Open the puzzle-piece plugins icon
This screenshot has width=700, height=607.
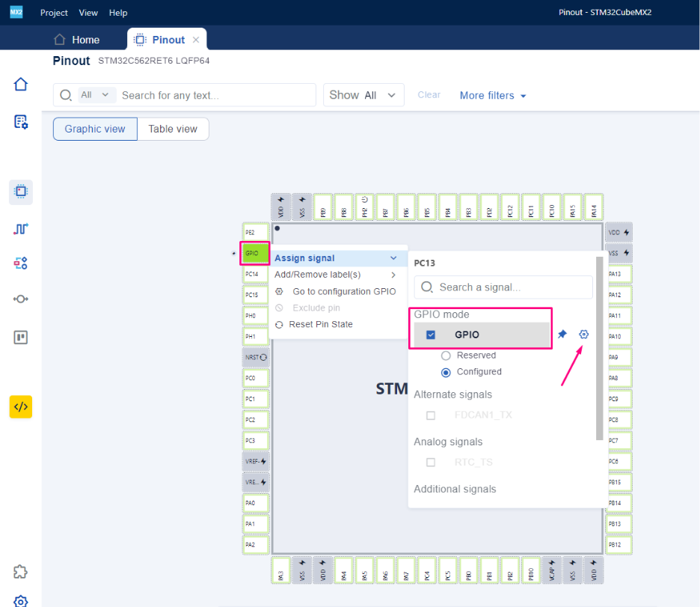(20, 572)
